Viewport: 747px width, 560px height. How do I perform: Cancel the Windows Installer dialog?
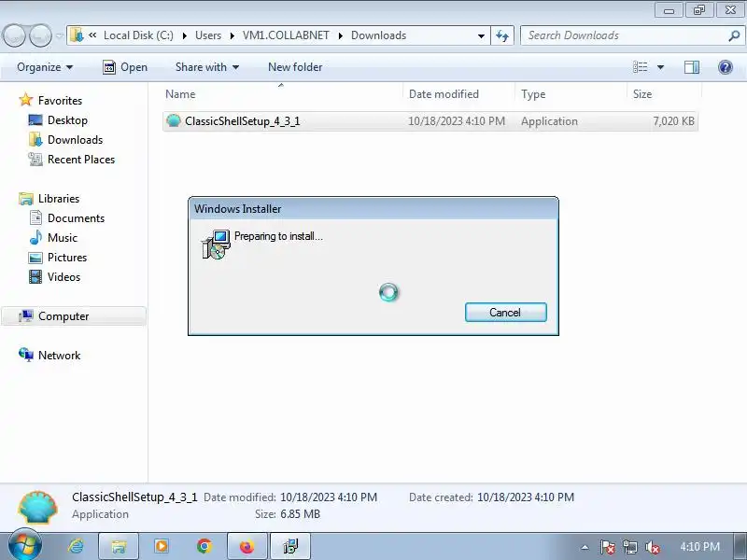pos(505,313)
